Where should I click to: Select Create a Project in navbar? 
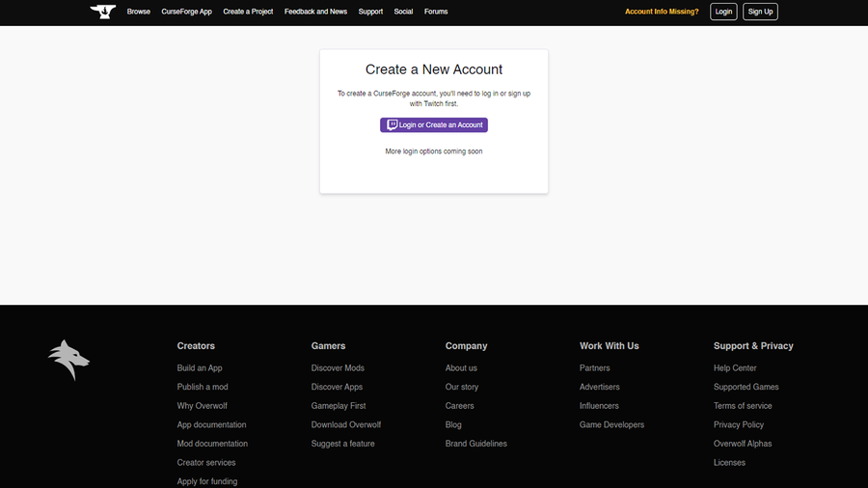248,12
